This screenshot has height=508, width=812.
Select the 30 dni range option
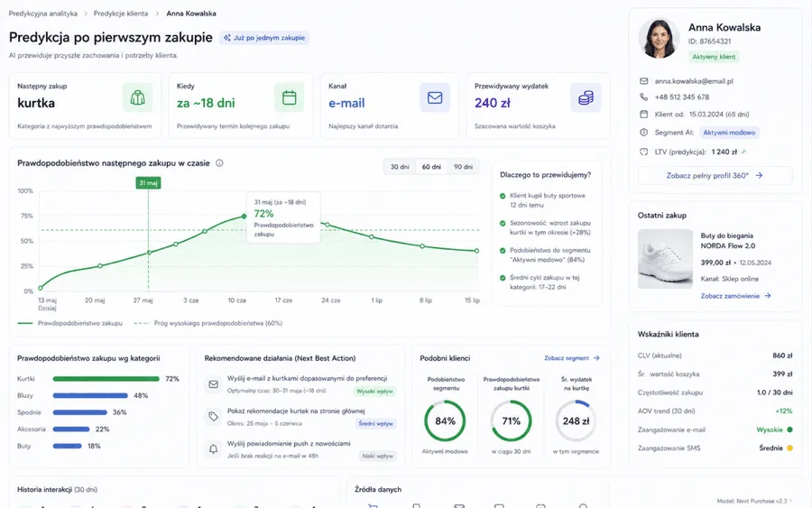(x=400, y=167)
